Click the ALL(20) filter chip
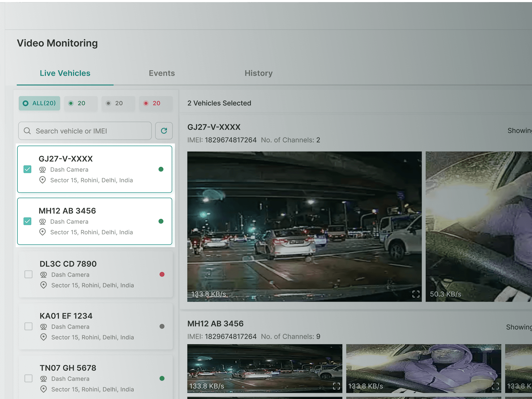The height and width of the screenshot is (399, 532). coord(39,103)
